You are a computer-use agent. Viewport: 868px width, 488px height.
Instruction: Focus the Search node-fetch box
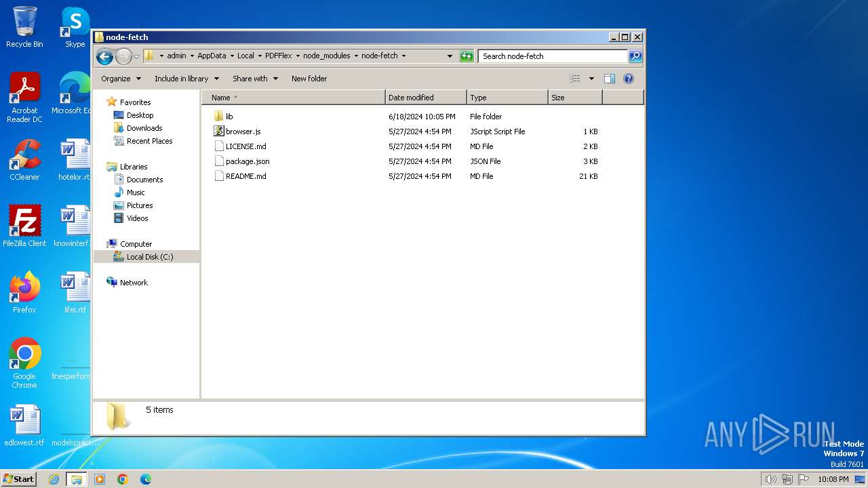553,56
